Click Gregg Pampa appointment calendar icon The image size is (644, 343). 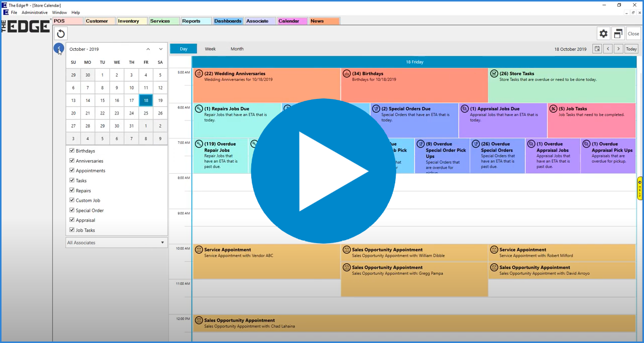point(347,268)
